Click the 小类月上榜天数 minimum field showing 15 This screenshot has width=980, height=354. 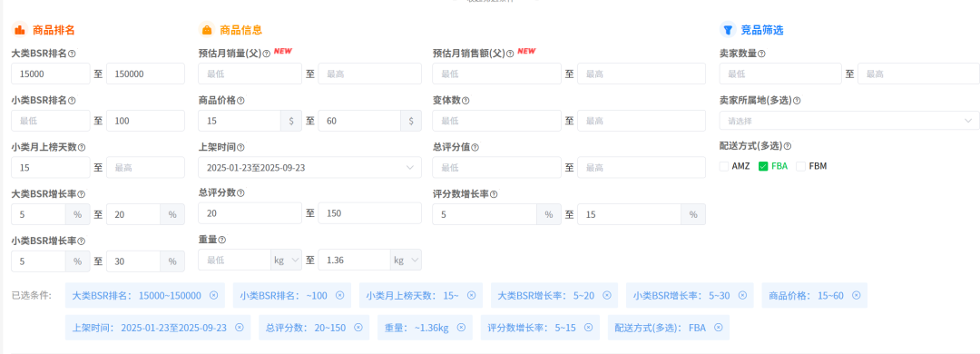[51, 168]
